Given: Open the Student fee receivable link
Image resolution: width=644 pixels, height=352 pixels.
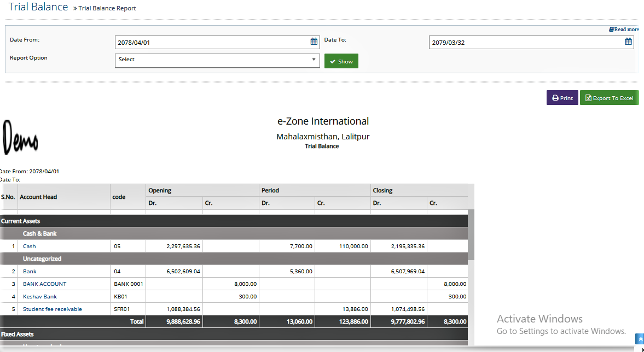Looking at the screenshot, I should 52,309.
